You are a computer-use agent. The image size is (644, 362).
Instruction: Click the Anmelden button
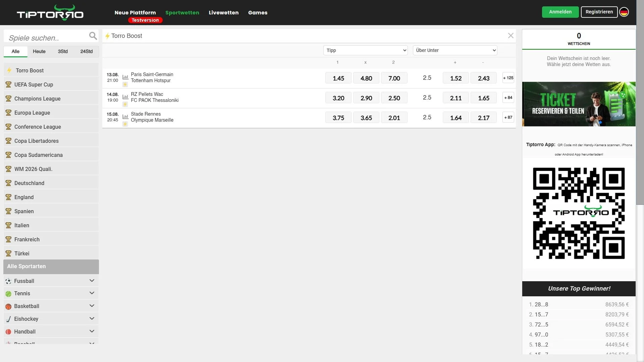[560, 12]
